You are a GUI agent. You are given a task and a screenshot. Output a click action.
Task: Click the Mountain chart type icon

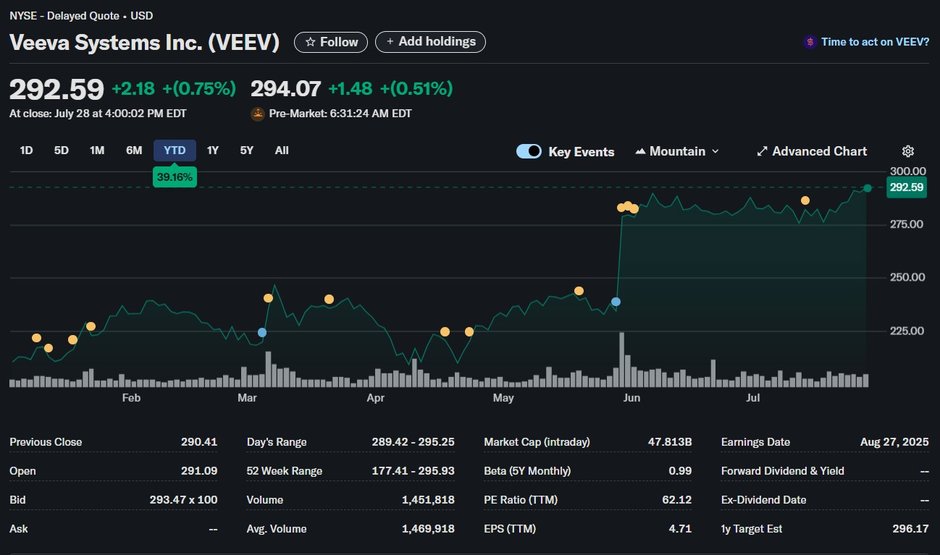(640, 152)
